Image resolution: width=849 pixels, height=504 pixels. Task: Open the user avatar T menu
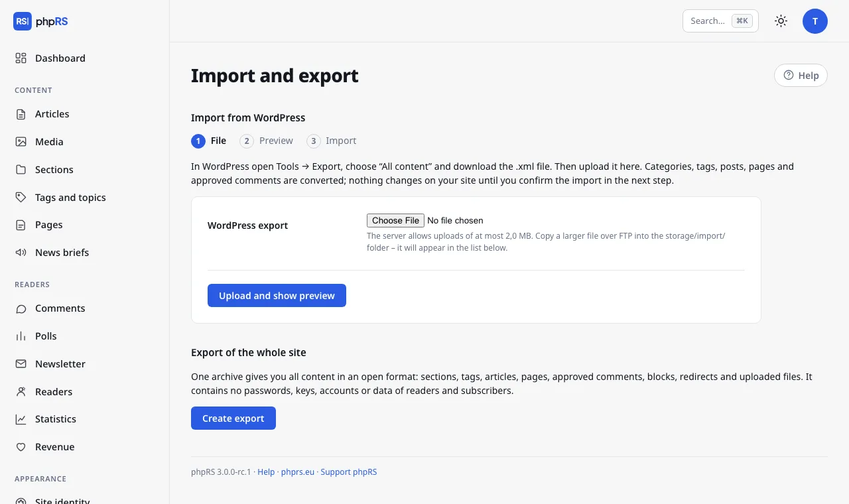(x=815, y=21)
